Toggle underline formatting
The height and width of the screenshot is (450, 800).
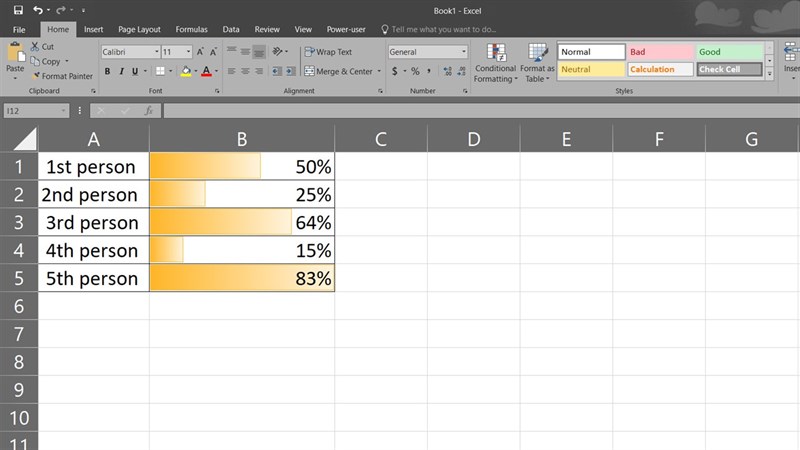point(135,71)
